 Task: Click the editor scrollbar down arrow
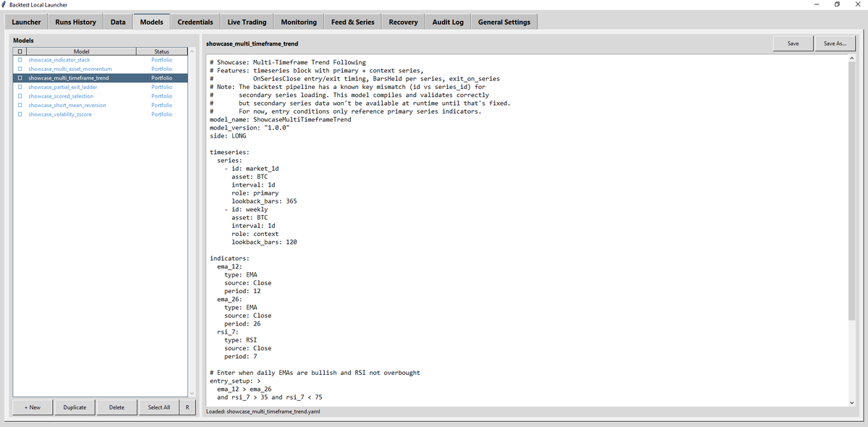point(851,403)
